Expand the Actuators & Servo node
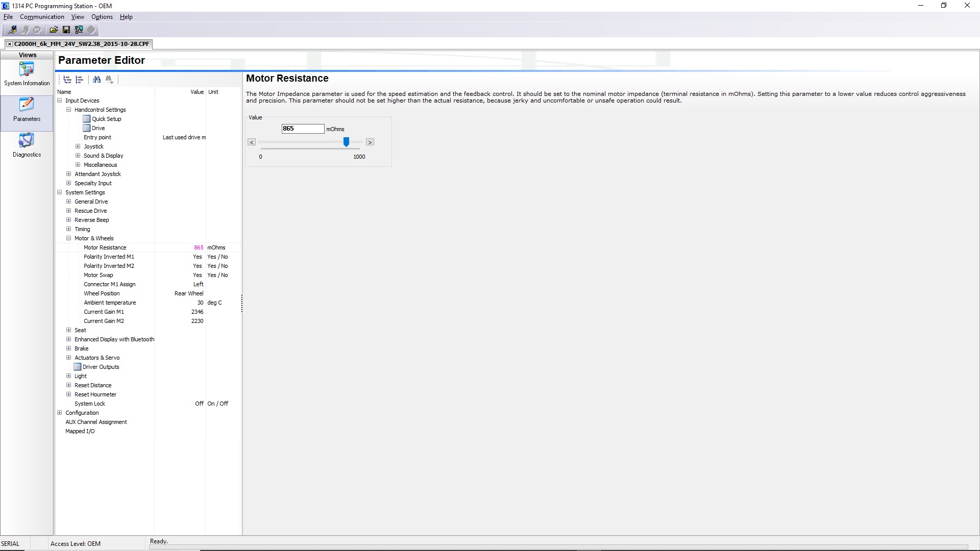 tap(69, 358)
